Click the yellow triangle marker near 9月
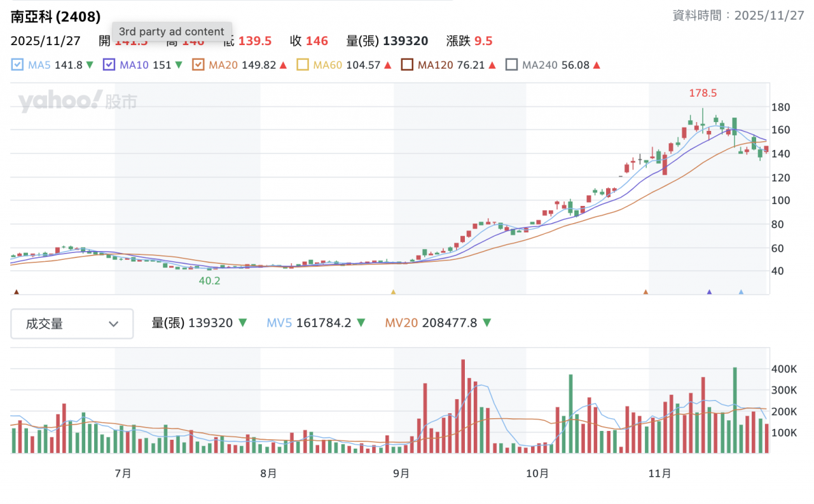This screenshot has width=814, height=504. pyautogui.click(x=393, y=292)
